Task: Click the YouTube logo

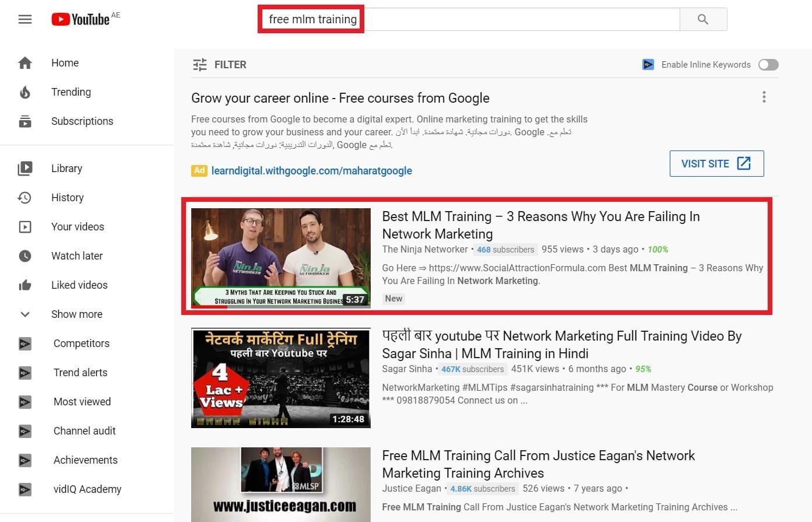Action: click(x=80, y=19)
